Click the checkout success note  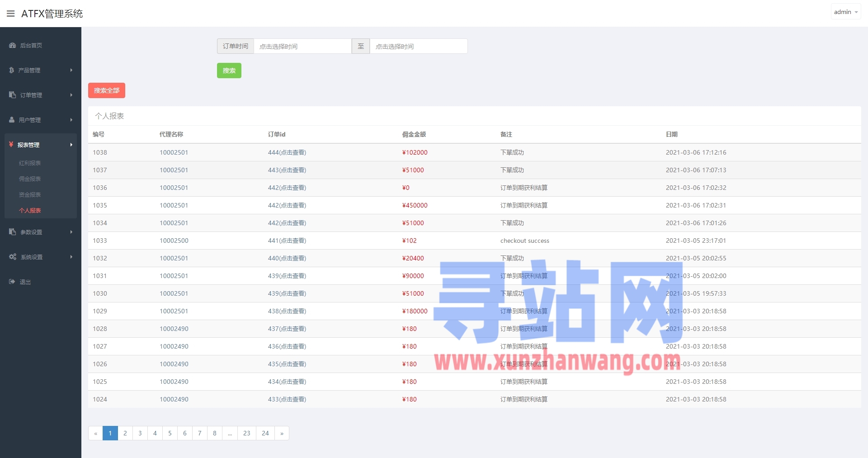(525, 241)
